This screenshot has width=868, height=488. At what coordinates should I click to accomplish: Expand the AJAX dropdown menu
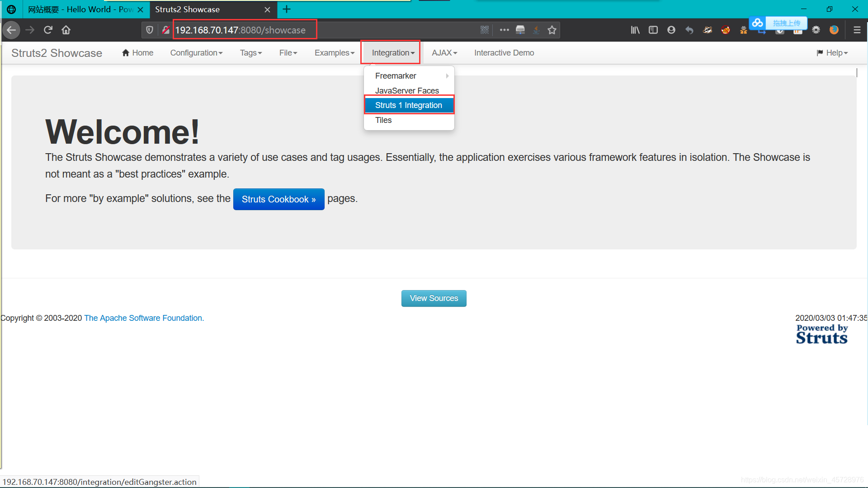(444, 53)
